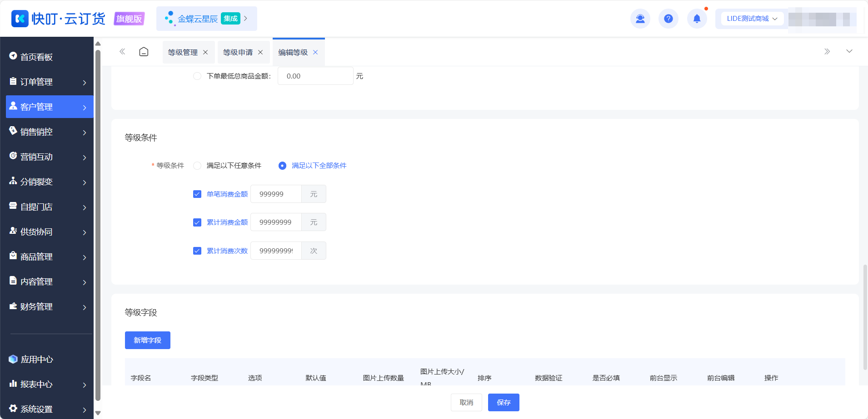Click the tabs scroll-right double arrow
This screenshot has width=868, height=419.
pyautogui.click(x=827, y=51)
